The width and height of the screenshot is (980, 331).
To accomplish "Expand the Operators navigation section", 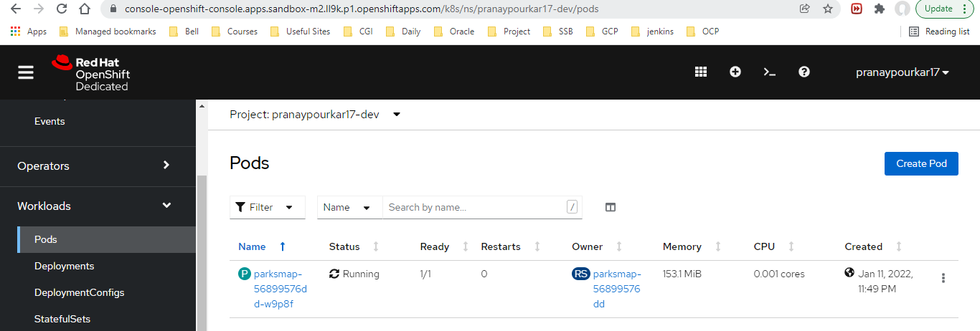I will coord(98,165).
